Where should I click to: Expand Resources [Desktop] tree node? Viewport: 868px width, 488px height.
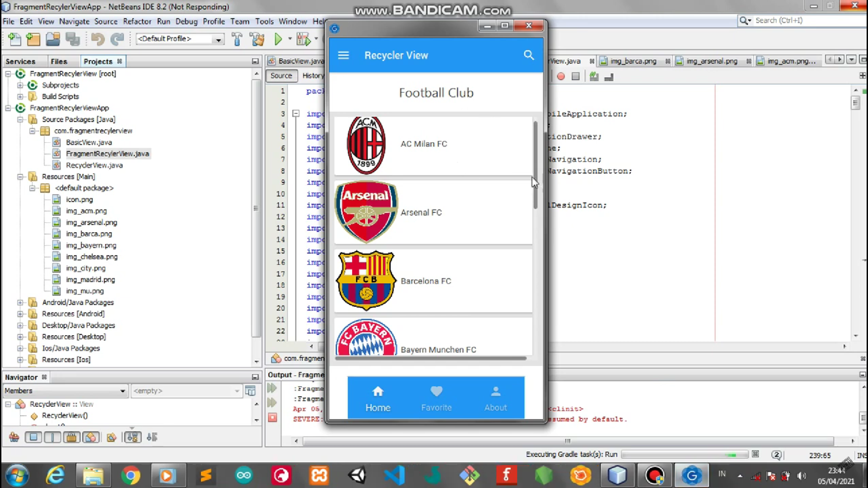pyautogui.click(x=20, y=337)
